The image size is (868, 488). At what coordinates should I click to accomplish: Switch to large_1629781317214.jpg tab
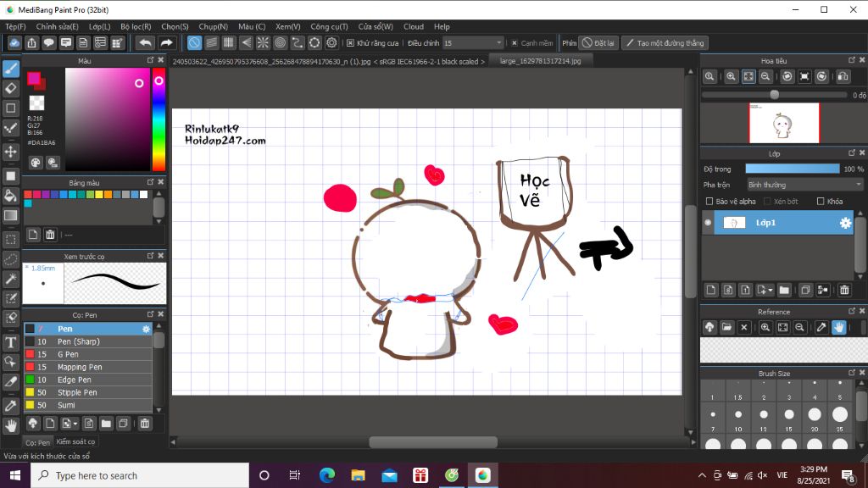[540, 61]
